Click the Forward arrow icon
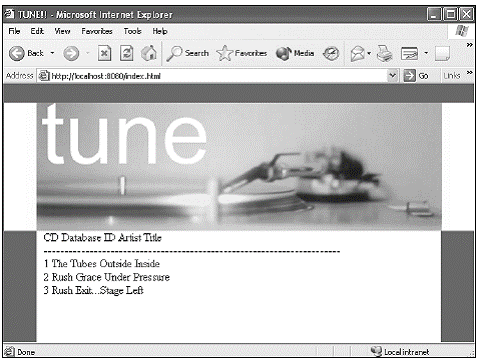479x360 pixels. (x=71, y=53)
